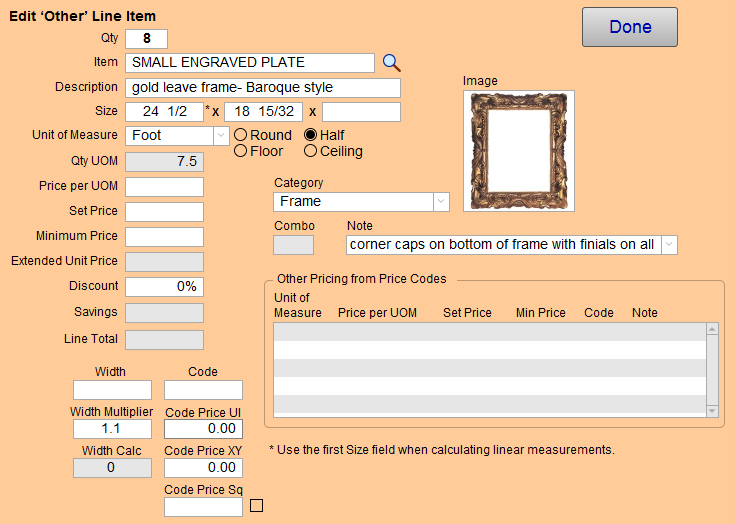Choose the Ceiling rounding option

(x=311, y=152)
